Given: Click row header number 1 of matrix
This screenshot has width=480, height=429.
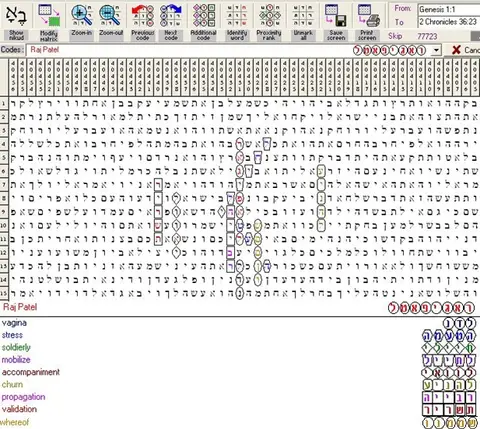Looking at the screenshot, I should pos(4,104).
